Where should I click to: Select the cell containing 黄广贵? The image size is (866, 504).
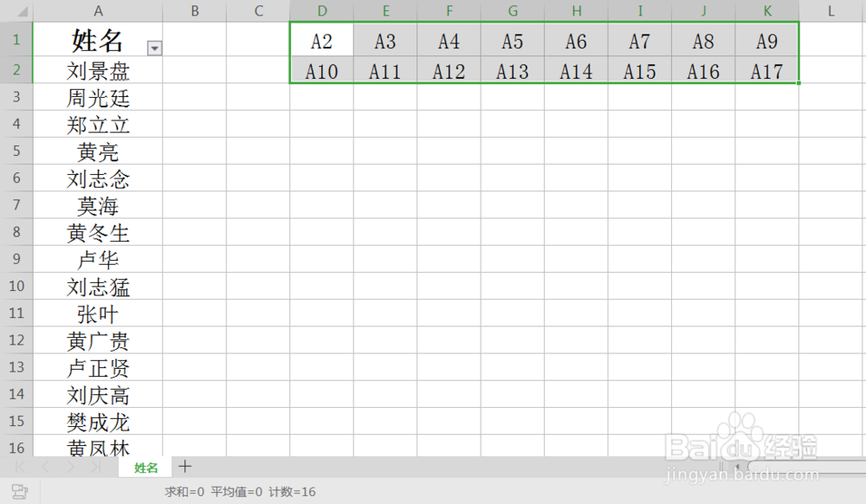tap(98, 340)
